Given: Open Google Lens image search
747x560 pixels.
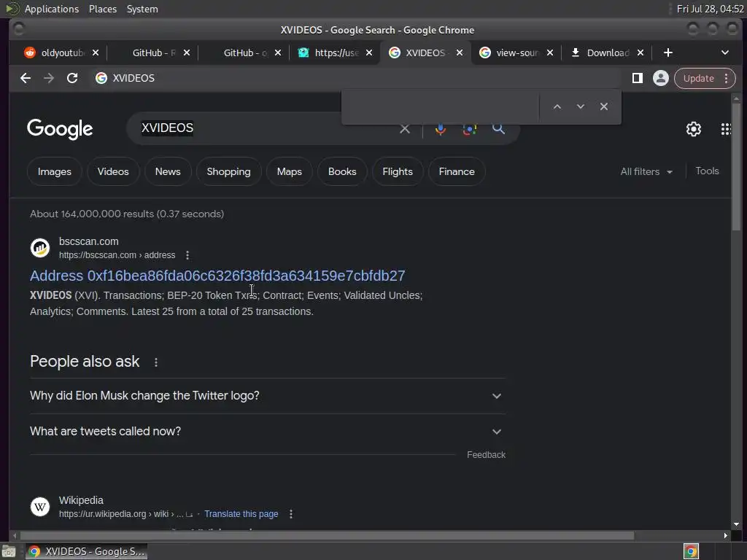Looking at the screenshot, I should point(469,129).
